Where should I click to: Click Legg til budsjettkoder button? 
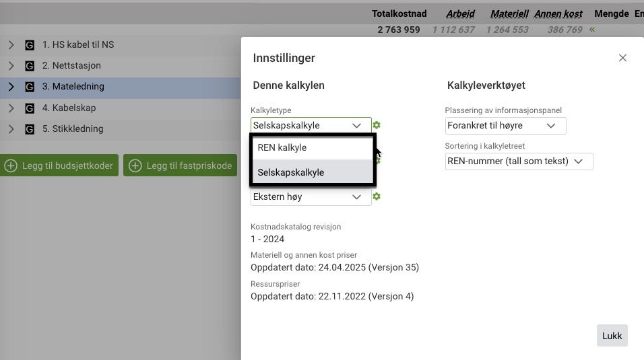coord(59,166)
